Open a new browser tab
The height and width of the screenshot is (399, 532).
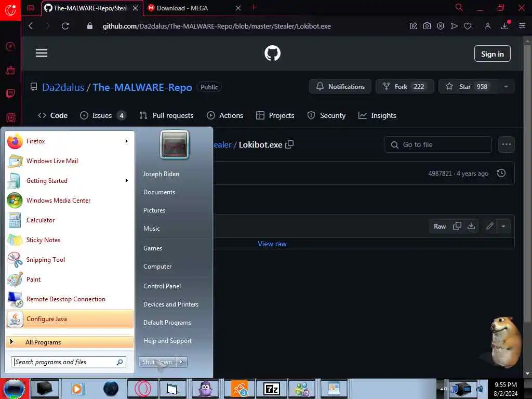[254, 7]
